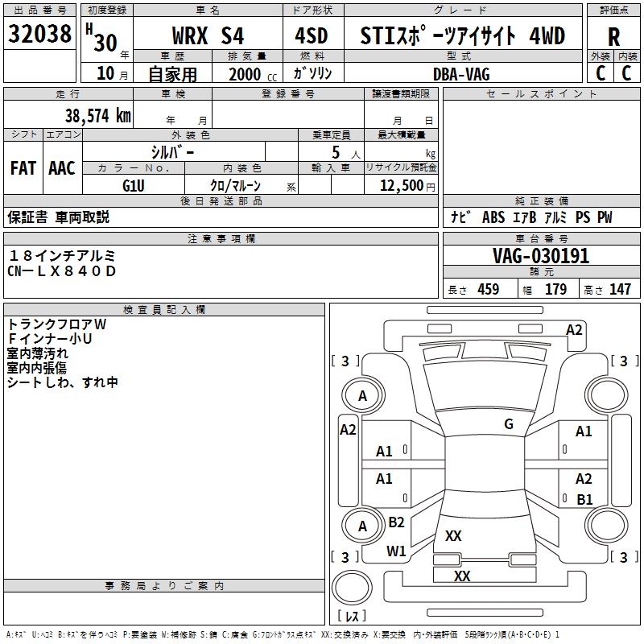Click the lower-left wheel circle marked A
Screen dimensions: 644x644
(x=362, y=526)
